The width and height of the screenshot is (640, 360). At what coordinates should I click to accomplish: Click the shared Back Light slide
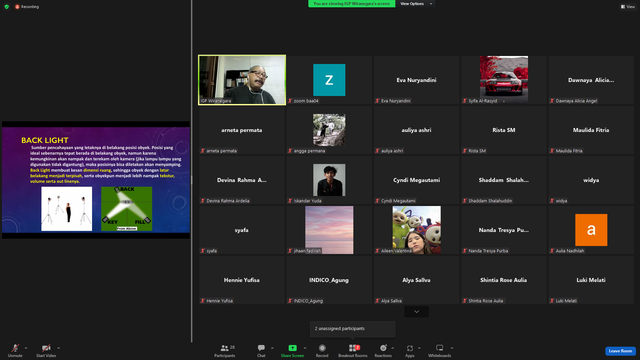click(x=96, y=180)
